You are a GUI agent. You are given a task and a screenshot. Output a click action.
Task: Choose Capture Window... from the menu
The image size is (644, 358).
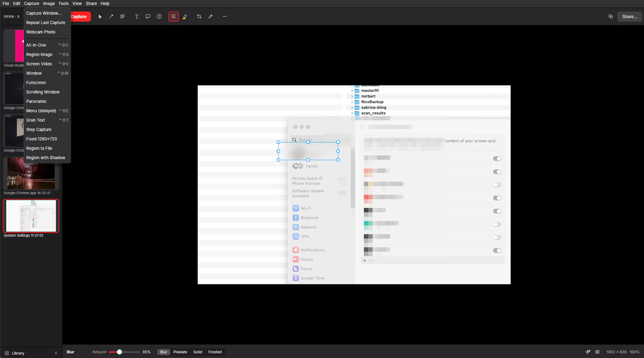pos(47,13)
